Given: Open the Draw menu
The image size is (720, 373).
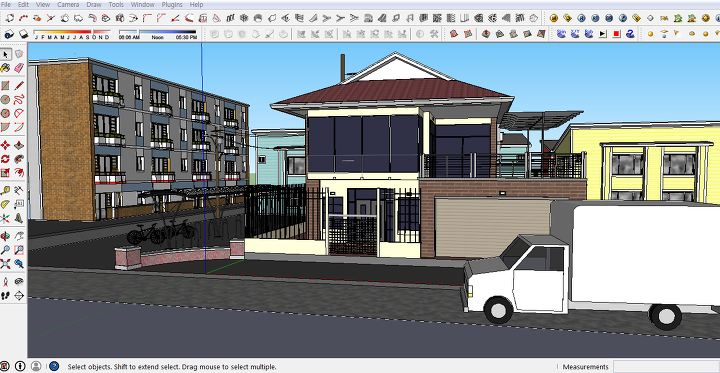Looking at the screenshot, I should 94,5.
